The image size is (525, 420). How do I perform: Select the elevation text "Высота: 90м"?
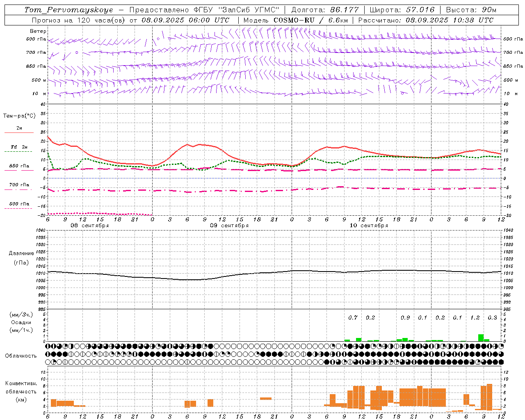pos(471,10)
